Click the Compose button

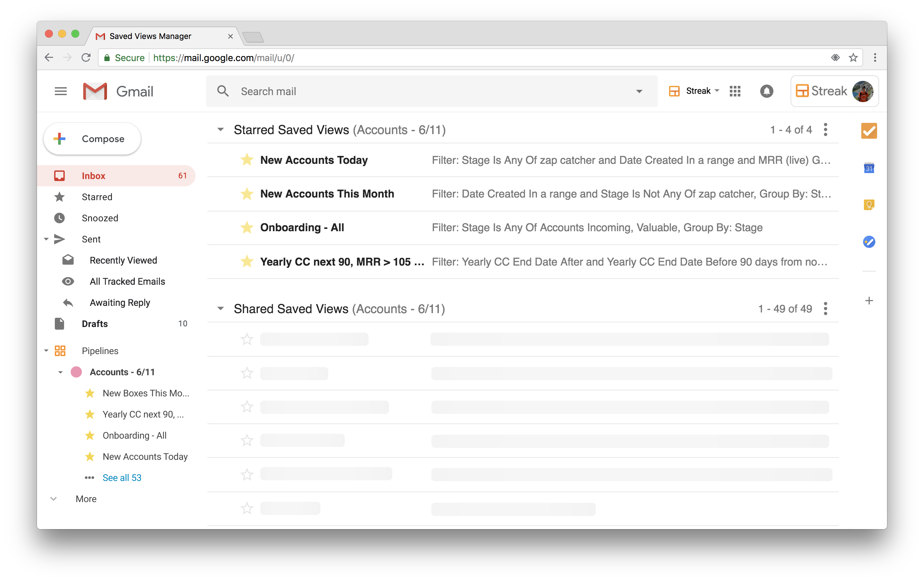click(x=92, y=139)
